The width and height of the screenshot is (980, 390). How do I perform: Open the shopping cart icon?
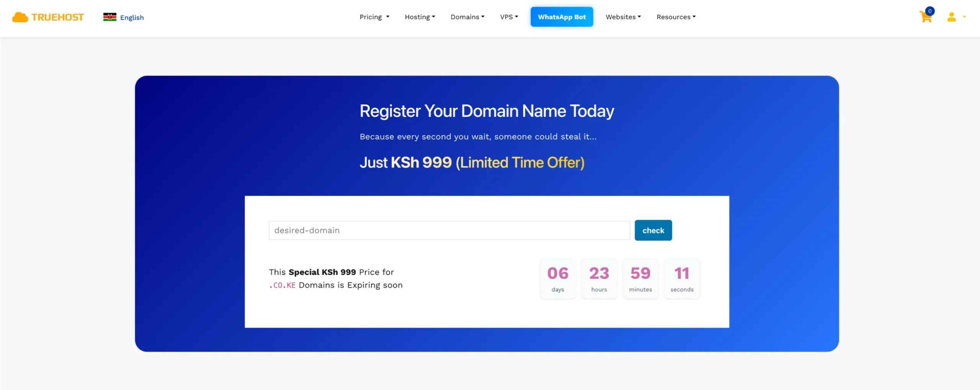click(x=926, y=17)
